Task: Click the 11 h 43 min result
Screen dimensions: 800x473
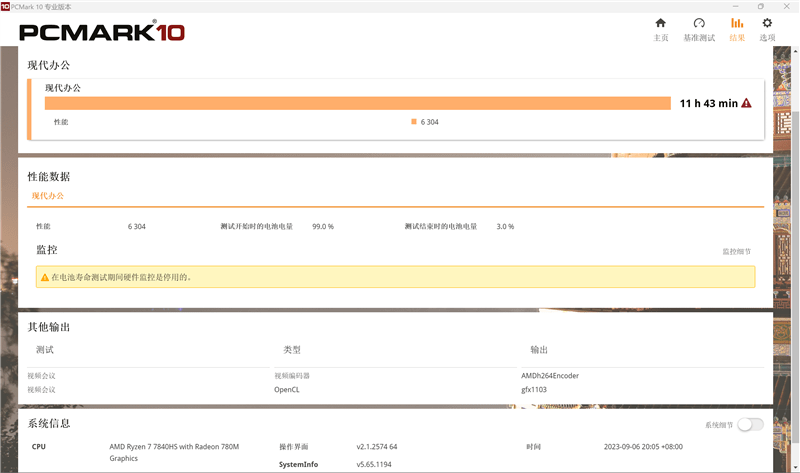Action: pyautogui.click(x=709, y=103)
